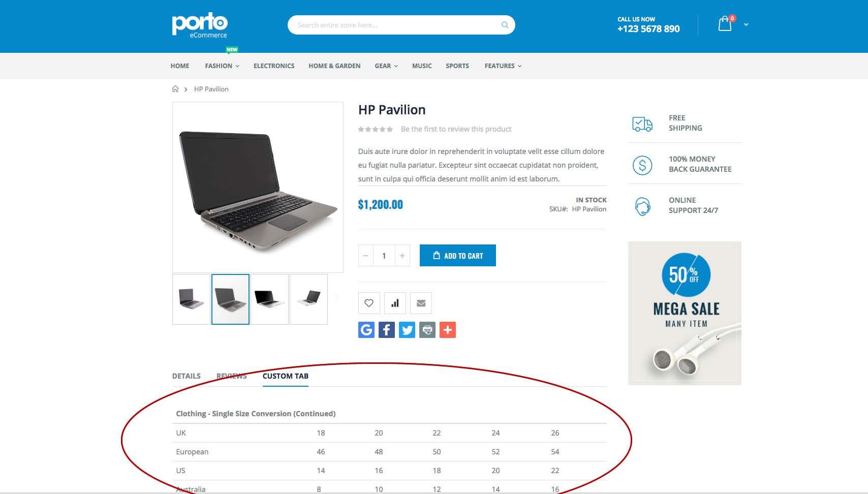Open the shopping cart in the header

point(725,24)
